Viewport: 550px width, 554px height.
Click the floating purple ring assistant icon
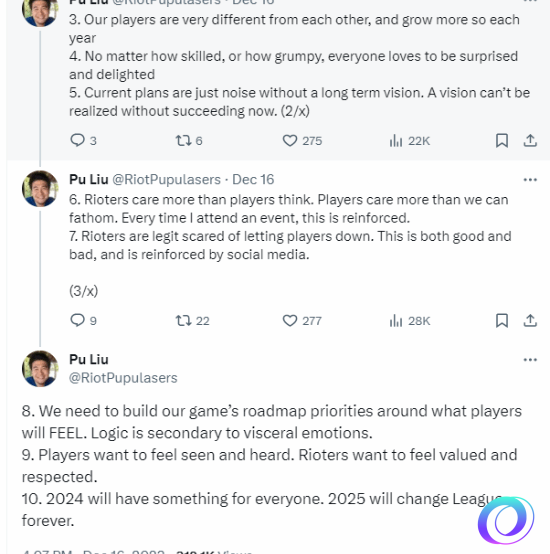pos(506,520)
